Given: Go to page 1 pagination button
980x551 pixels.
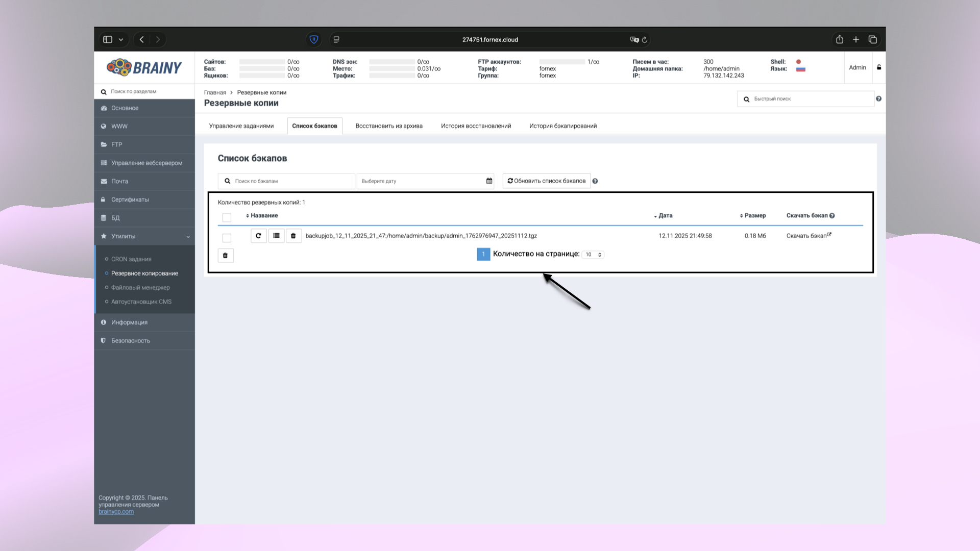Looking at the screenshot, I should (x=483, y=254).
